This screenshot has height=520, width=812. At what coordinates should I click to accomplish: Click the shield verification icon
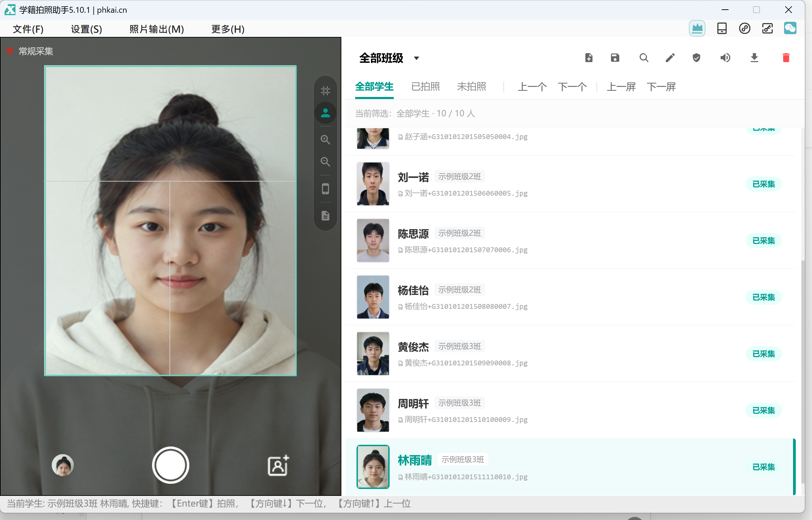pyautogui.click(x=696, y=58)
